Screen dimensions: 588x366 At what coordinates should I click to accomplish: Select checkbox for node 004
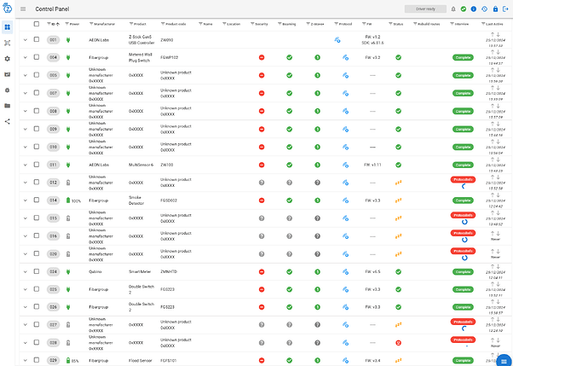(36, 57)
